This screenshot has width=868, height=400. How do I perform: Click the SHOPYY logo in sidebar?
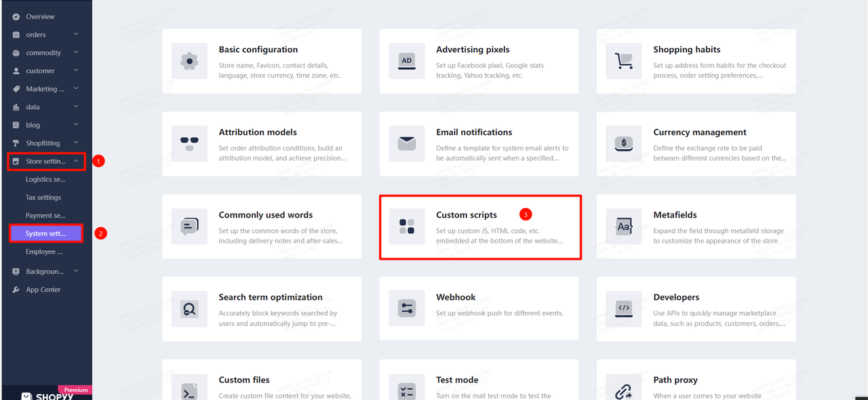[x=47, y=396]
